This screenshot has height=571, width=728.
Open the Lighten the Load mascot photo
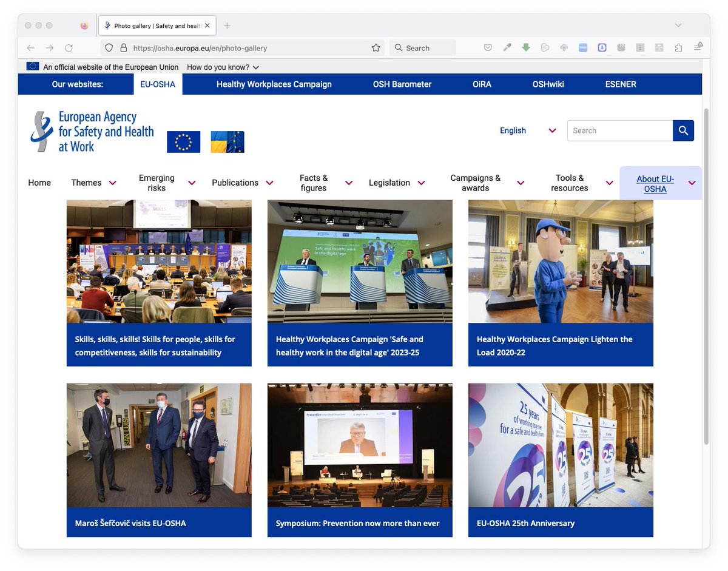(561, 262)
